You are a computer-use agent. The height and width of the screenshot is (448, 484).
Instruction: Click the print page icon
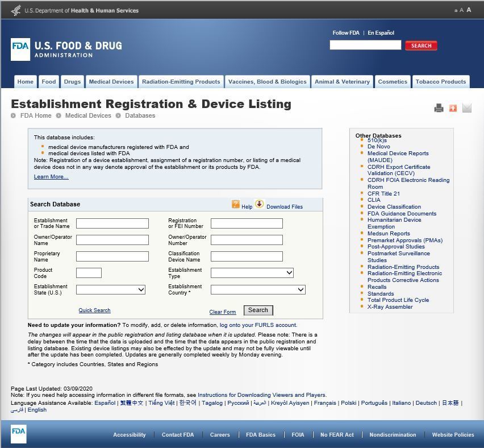tap(439, 107)
